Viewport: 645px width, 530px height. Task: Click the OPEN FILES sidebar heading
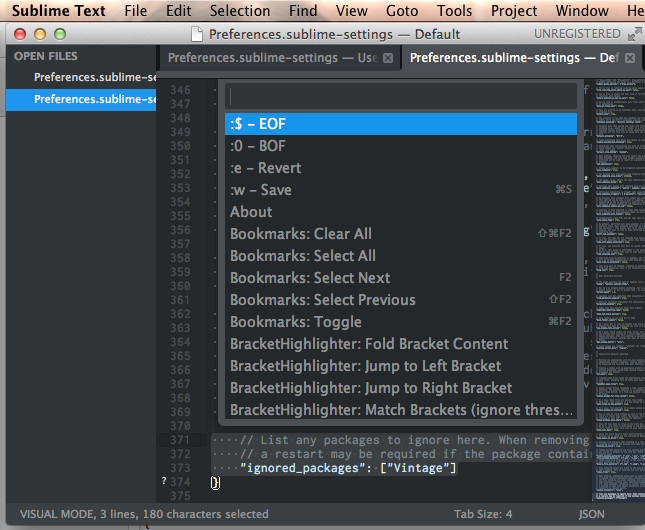pyautogui.click(x=46, y=56)
